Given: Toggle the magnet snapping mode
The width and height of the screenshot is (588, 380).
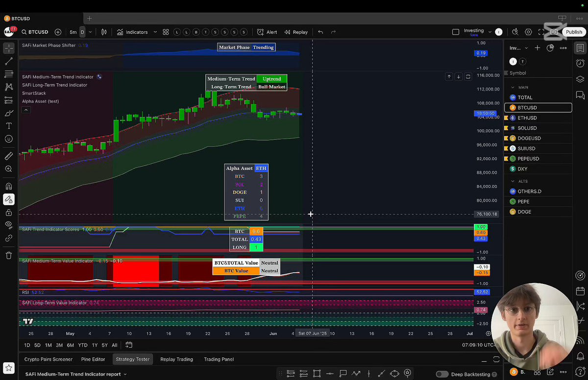Looking at the screenshot, I should tap(9, 186).
